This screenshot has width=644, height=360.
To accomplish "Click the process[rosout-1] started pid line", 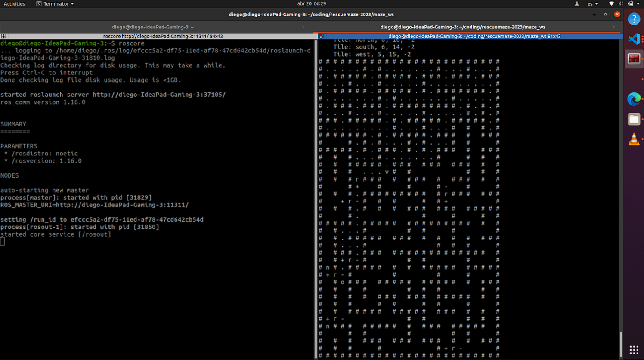I will 80,227.
